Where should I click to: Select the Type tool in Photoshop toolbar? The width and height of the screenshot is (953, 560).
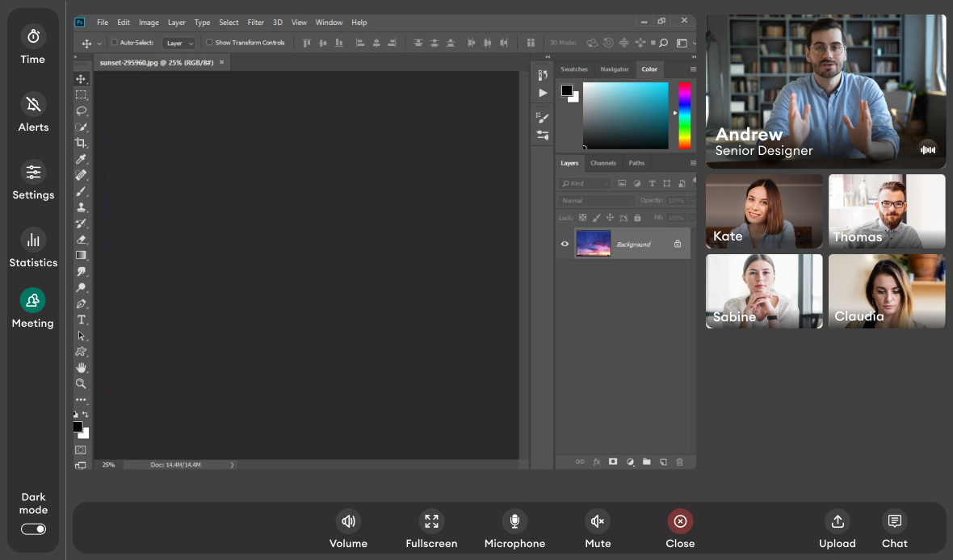[81, 320]
